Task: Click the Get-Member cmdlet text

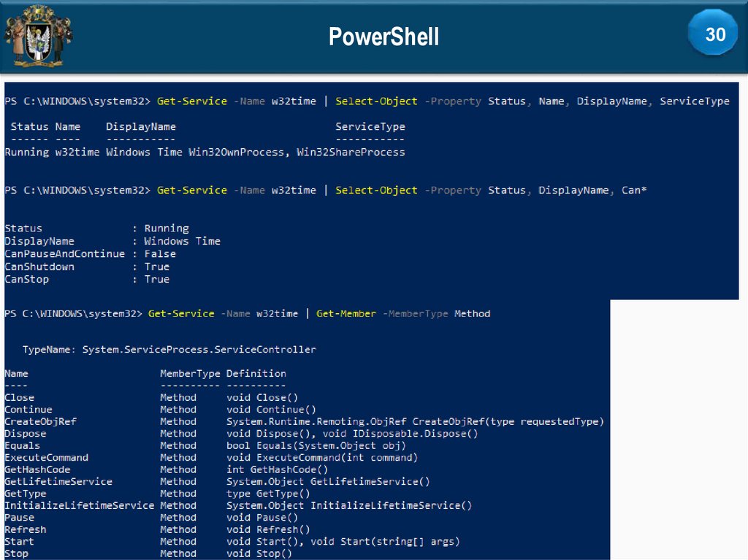Action: (x=346, y=314)
